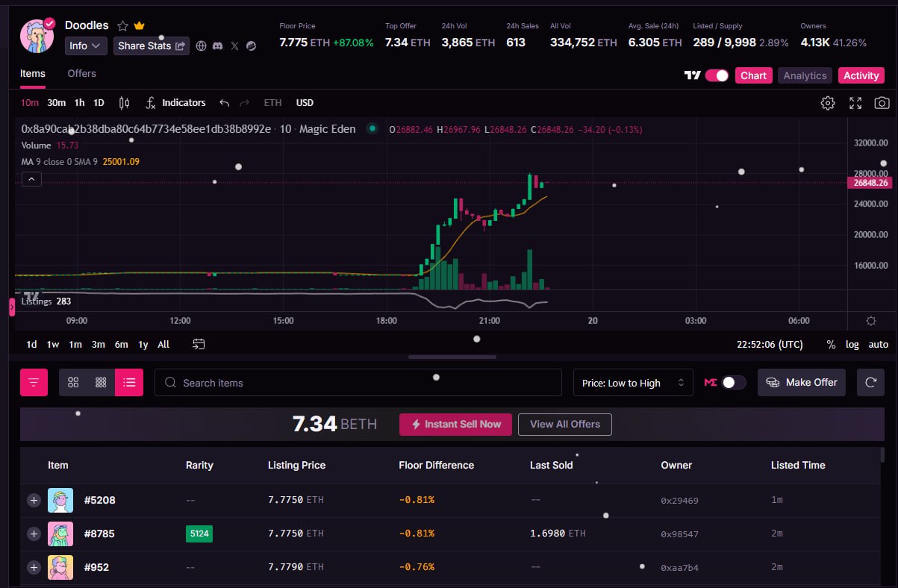Open the go-to-date calendar icon
Image resolution: width=898 pixels, height=588 pixels.
click(199, 344)
